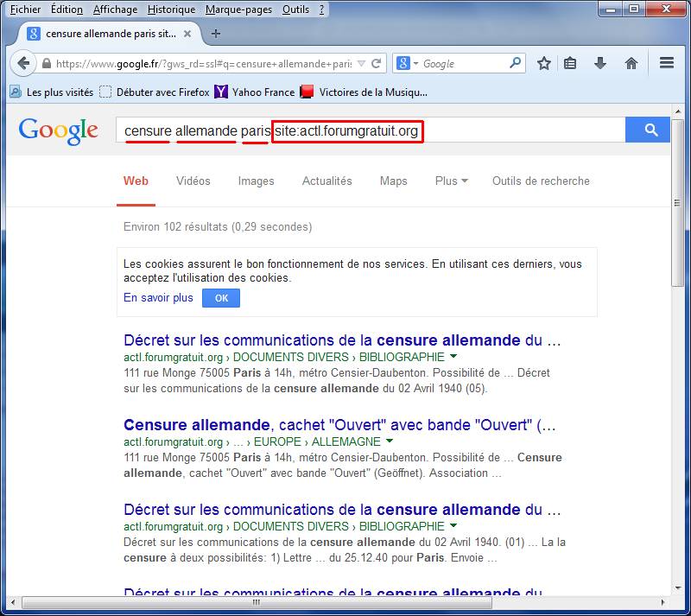
Task: Click the horizontal scrollbar thumb
Action: (257, 602)
